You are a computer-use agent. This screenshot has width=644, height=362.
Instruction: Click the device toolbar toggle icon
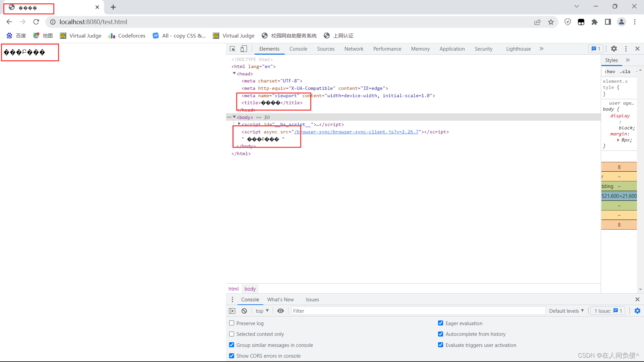(244, 49)
